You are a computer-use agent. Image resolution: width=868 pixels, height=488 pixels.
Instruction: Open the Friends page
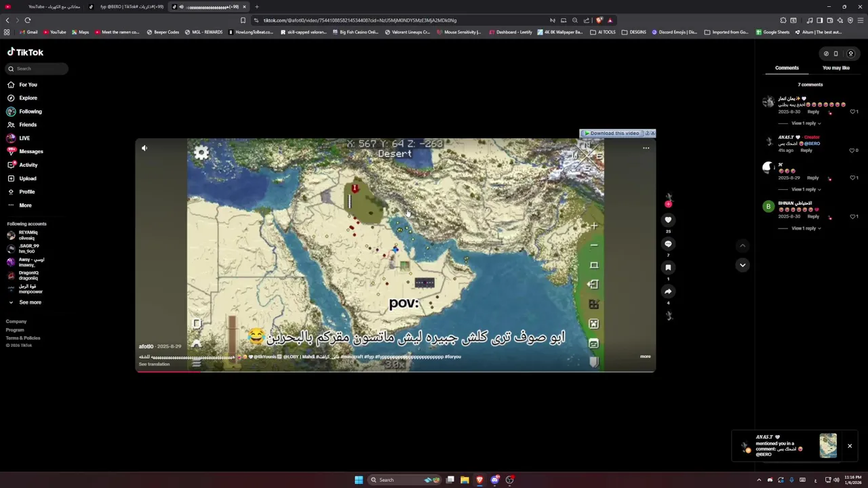(22, 125)
